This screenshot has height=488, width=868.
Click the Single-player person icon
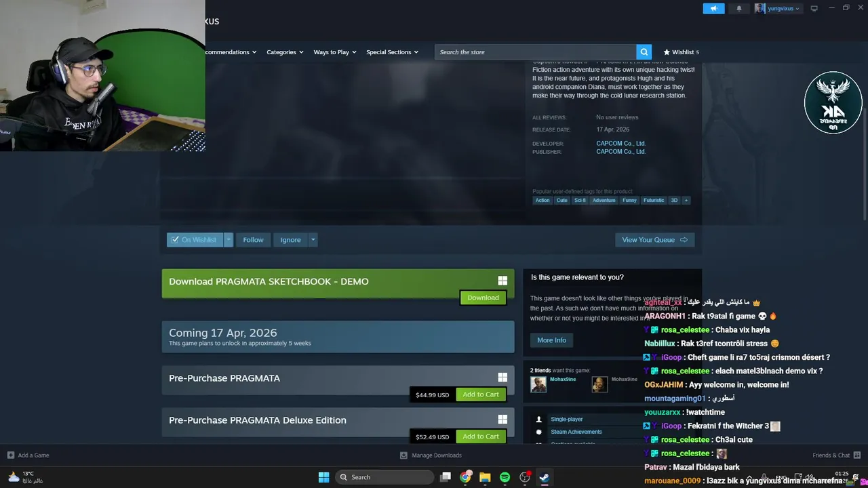point(539,420)
